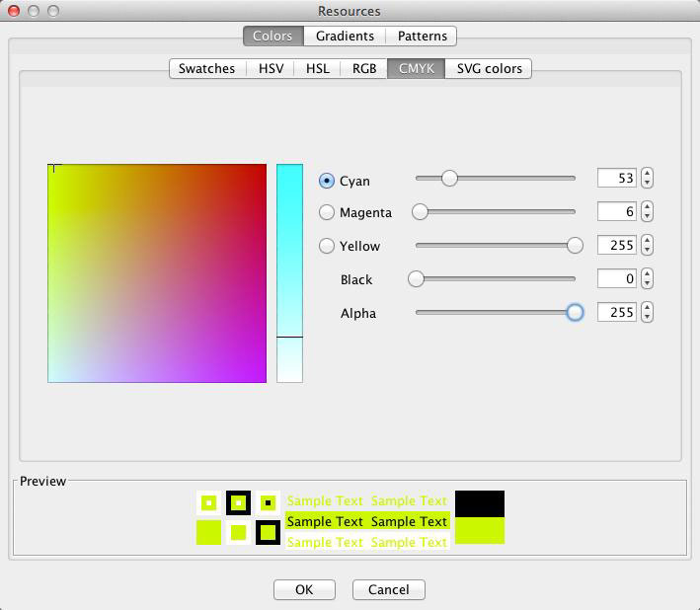Click the Cyan slider knob
This screenshot has height=610, width=700.
click(x=449, y=178)
